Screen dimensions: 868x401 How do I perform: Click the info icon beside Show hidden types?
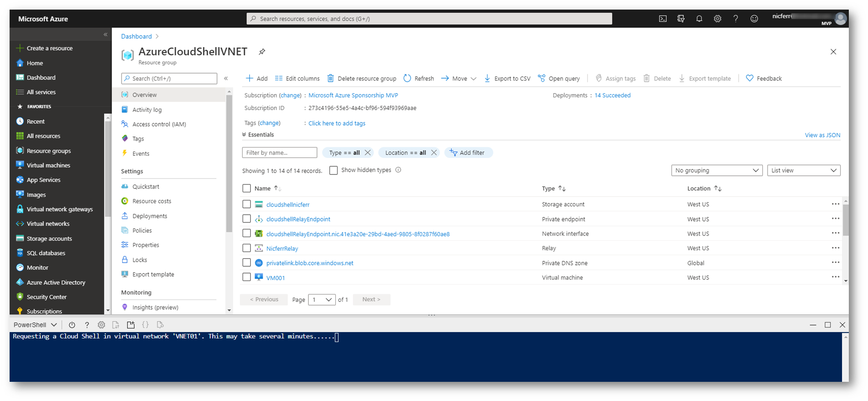click(x=398, y=170)
